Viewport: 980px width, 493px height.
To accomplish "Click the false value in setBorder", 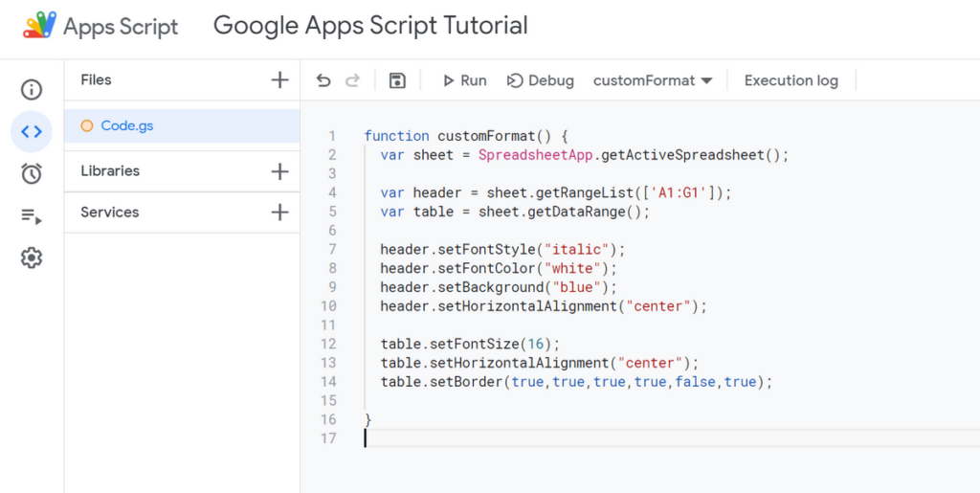I will (695, 381).
